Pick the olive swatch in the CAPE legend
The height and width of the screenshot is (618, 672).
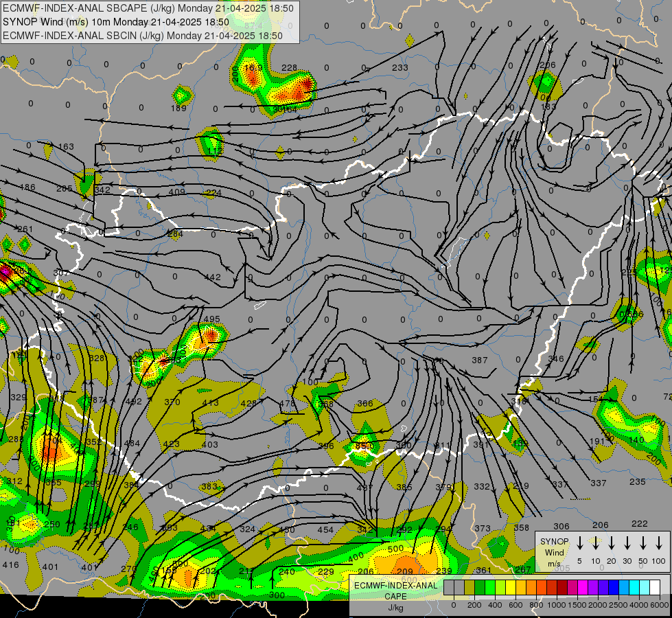[x=470, y=588]
